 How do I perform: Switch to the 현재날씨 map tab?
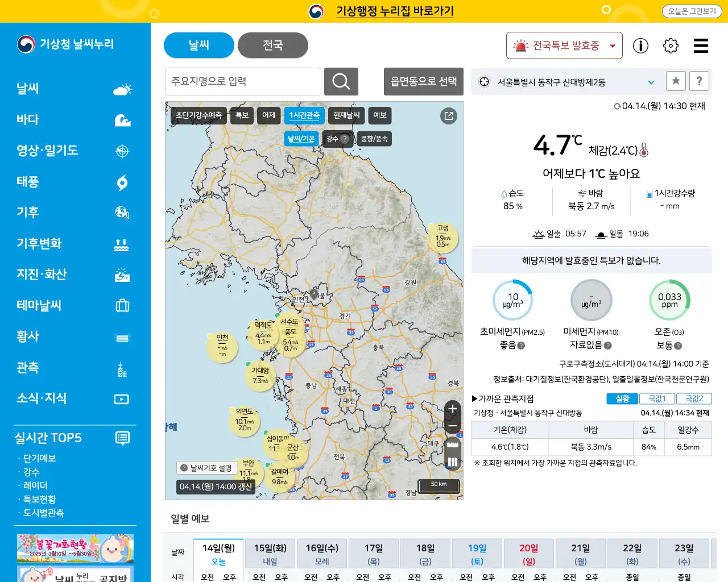(x=346, y=115)
